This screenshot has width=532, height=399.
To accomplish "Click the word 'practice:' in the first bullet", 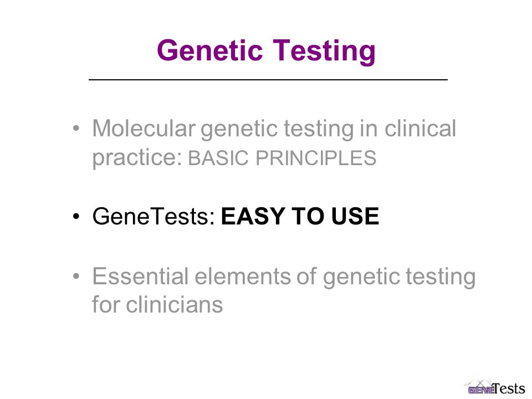I will (x=137, y=158).
